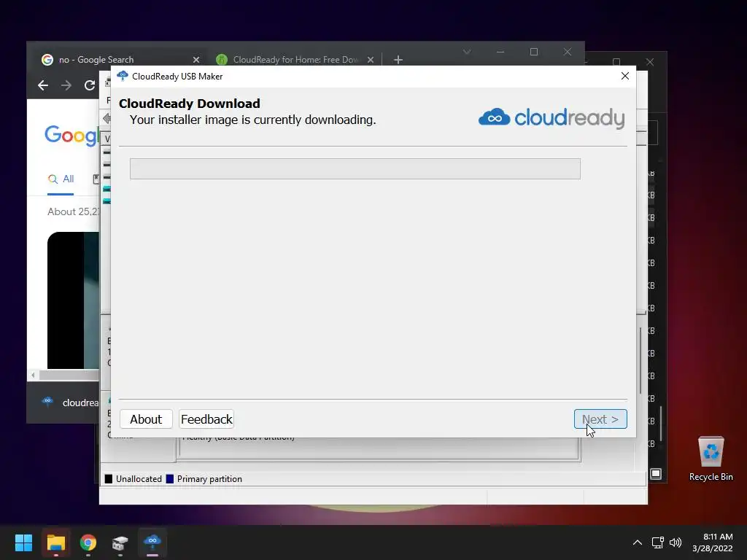
Task: Open network settings from the system tray
Action: (x=658, y=542)
